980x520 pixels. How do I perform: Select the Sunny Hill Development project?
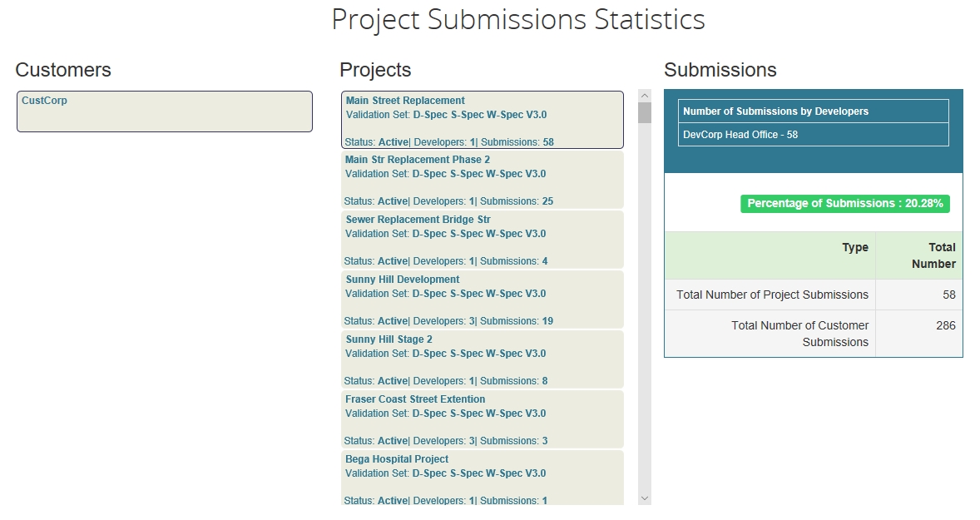click(482, 300)
